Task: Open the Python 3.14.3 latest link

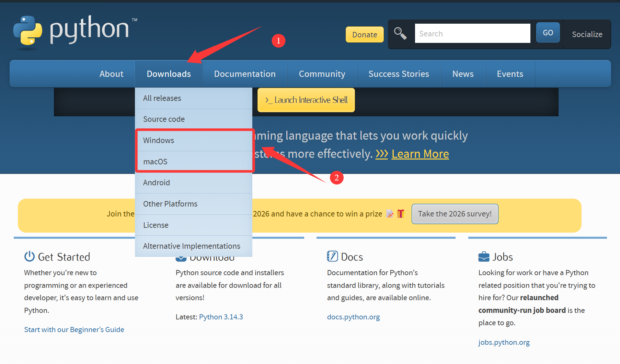Action: point(221,317)
